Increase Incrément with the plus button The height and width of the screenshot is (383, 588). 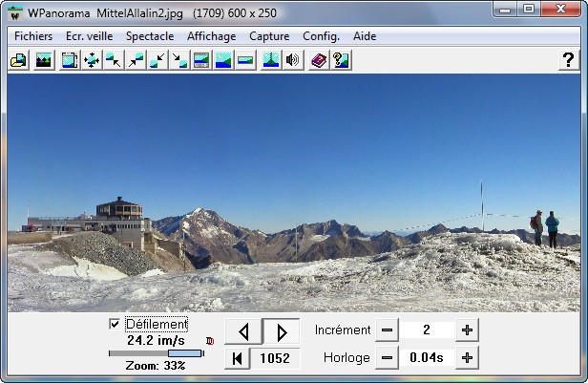pyautogui.click(x=467, y=330)
